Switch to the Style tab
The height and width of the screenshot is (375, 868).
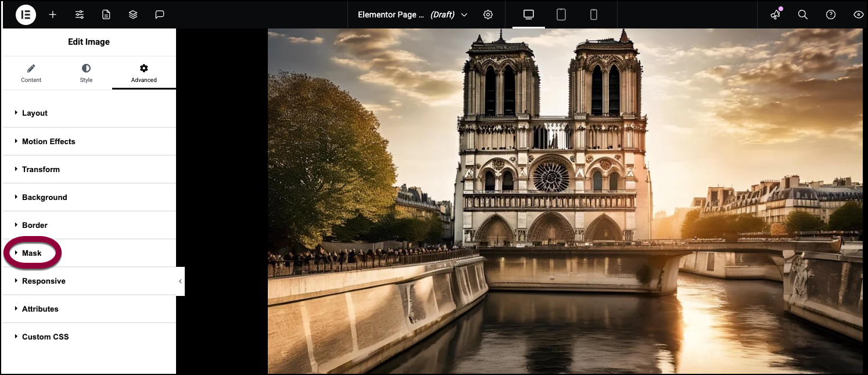[x=86, y=73]
